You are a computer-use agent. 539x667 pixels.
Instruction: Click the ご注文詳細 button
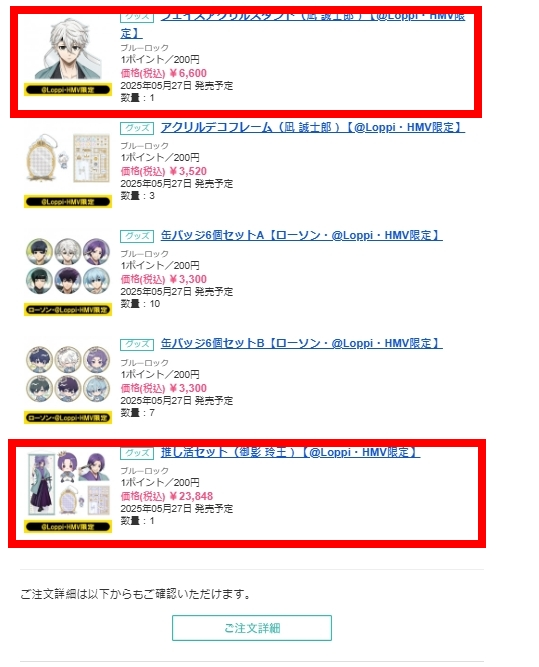[x=252, y=628]
